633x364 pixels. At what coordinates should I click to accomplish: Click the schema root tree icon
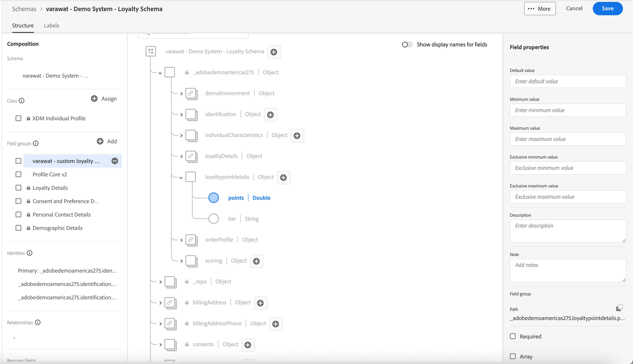(x=151, y=51)
